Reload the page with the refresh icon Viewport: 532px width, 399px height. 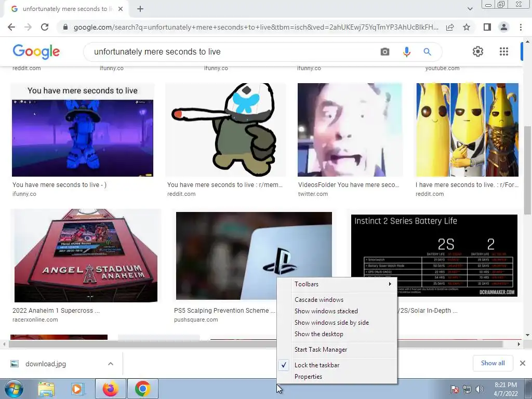pos(45,27)
